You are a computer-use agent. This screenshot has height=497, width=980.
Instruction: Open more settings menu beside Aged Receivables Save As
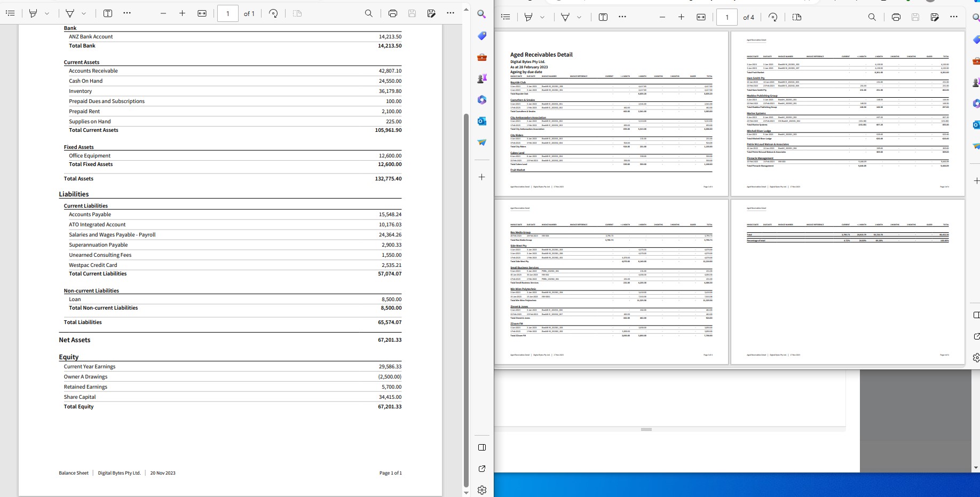click(954, 17)
